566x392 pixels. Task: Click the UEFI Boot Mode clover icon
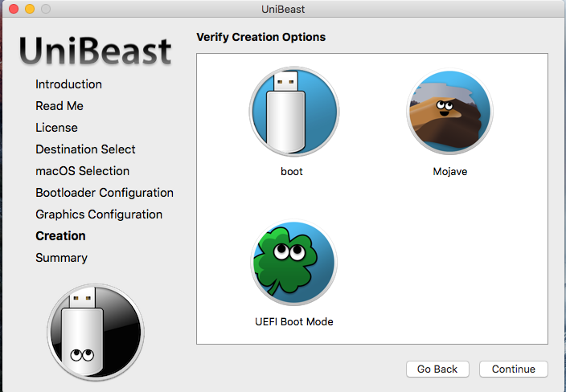pos(293,263)
